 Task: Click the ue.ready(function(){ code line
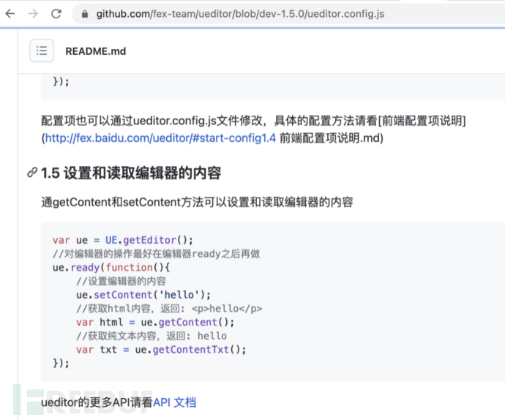click(111, 268)
